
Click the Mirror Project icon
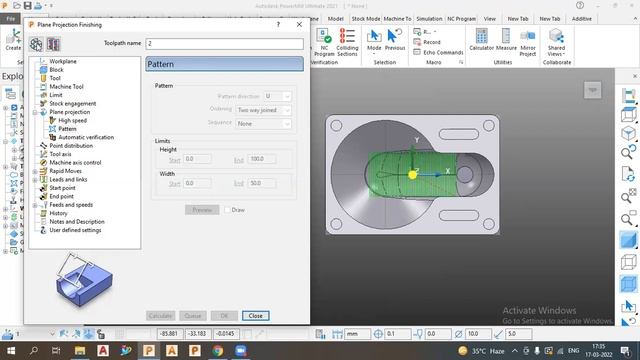[x=528, y=42]
